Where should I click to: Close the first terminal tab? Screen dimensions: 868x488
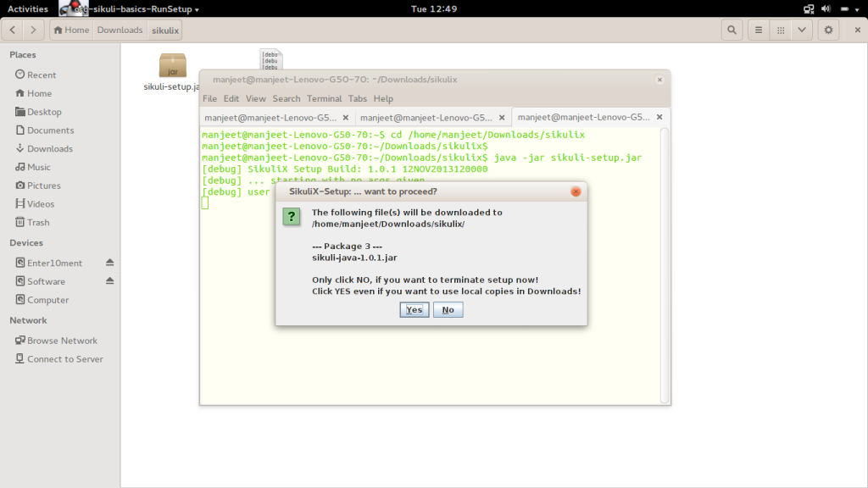pos(346,117)
